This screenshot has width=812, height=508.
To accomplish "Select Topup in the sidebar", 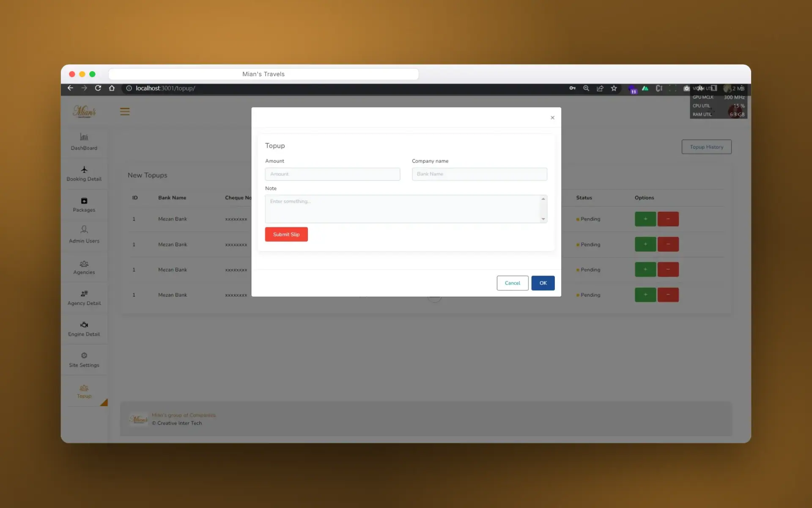I will [x=84, y=392].
